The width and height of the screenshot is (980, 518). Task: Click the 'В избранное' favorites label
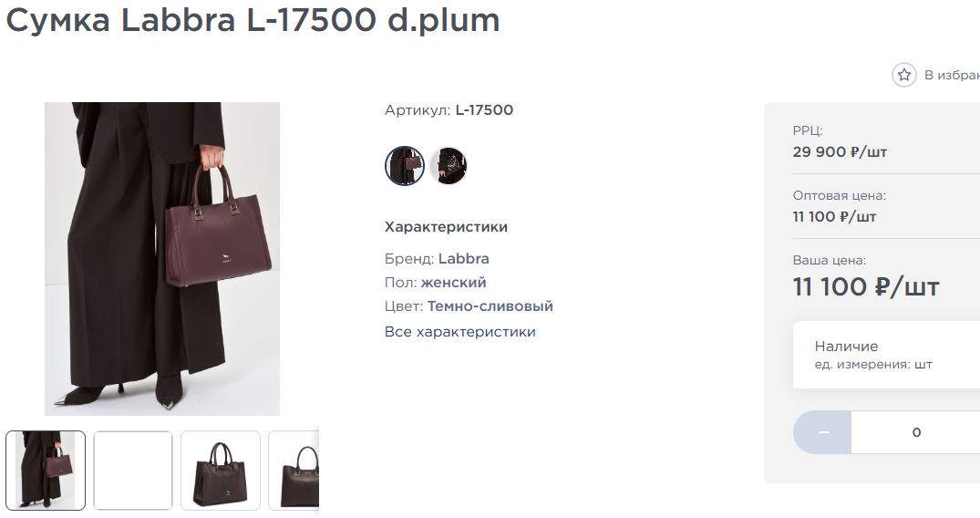pyautogui.click(x=952, y=75)
